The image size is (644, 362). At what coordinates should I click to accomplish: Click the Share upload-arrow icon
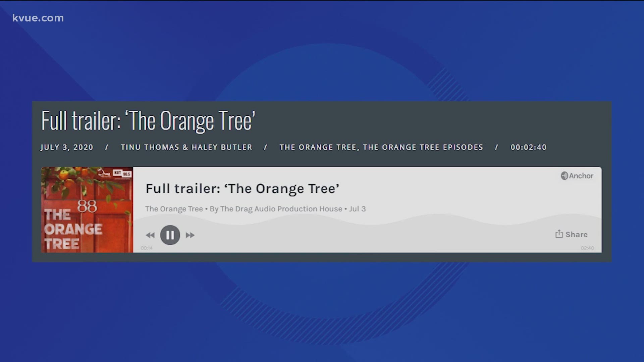tap(559, 234)
